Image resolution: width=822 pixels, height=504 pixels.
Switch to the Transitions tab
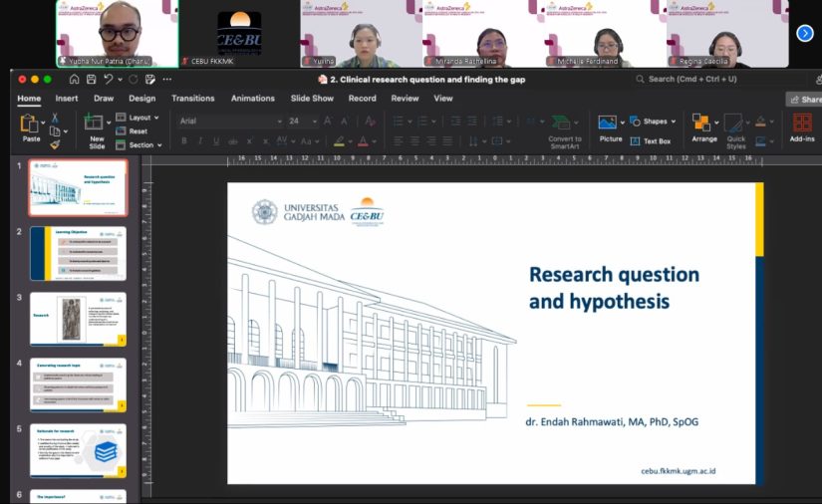(x=192, y=99)
